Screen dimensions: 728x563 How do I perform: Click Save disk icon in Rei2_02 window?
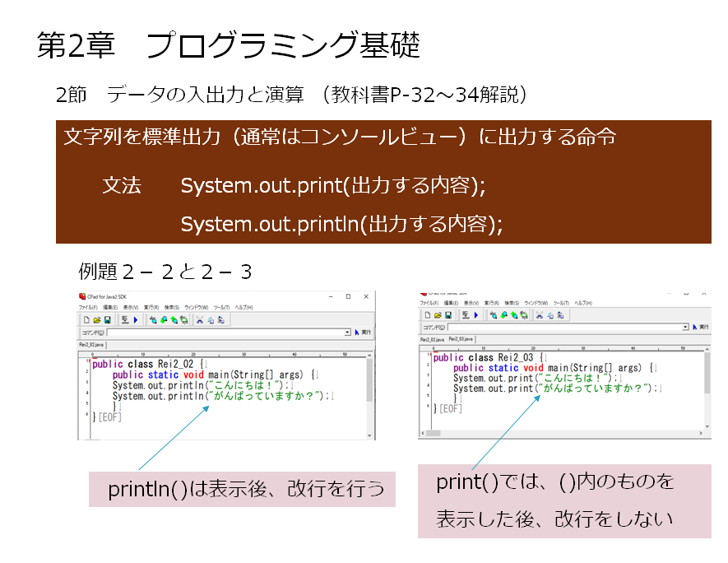pyautogui.click(x=107, y=320)
